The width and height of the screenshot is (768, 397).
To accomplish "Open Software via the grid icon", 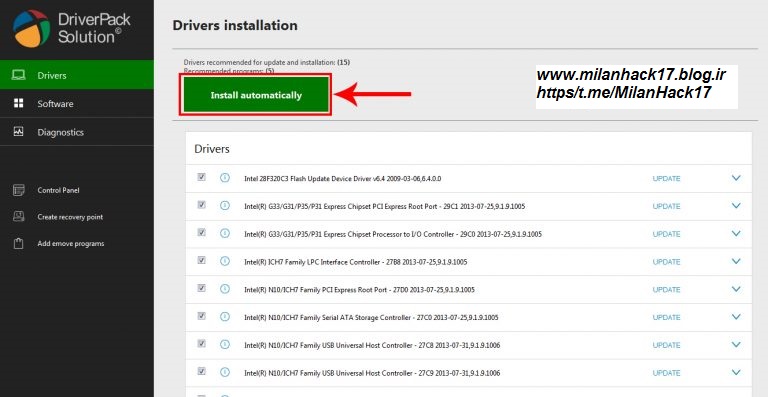I will point(19,103).
